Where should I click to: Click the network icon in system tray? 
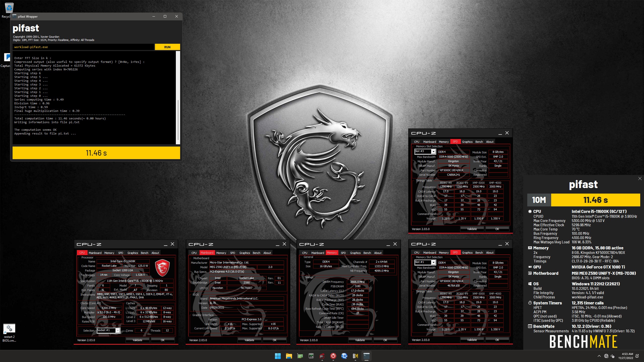606,356
